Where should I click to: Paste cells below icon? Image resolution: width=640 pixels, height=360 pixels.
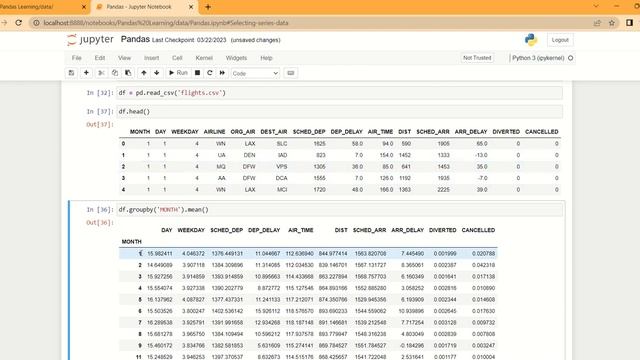(128, 73)
